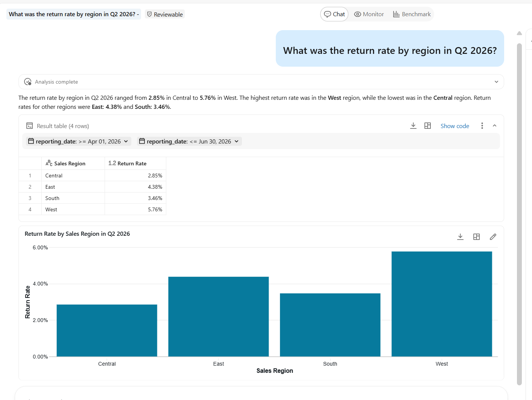Click the West bar in chart

pos(442,304)
